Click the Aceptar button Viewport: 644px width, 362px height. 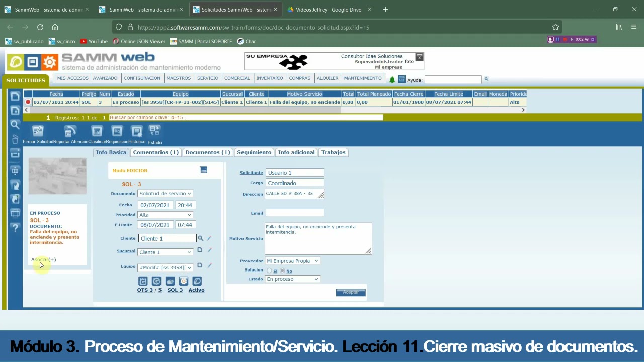pos(351,292)
